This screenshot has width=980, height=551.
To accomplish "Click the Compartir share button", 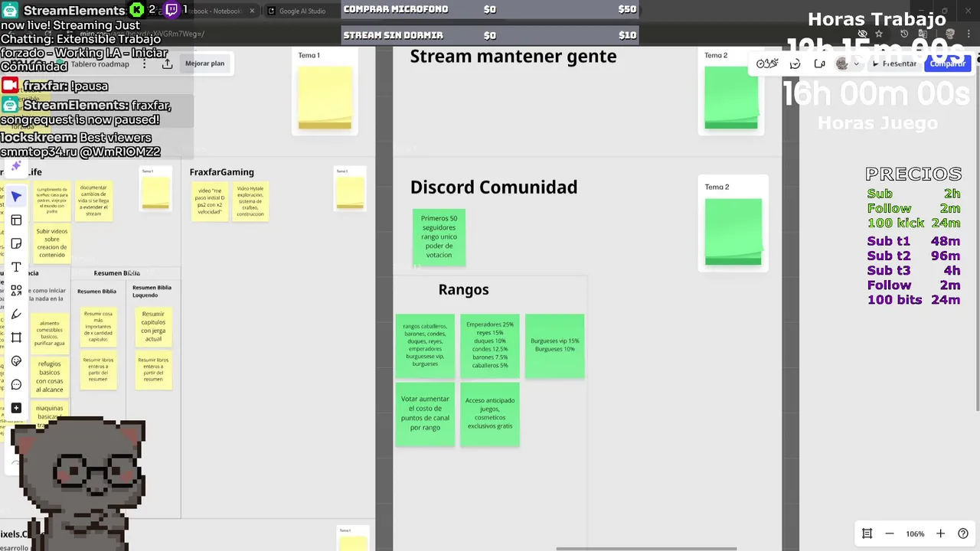I will (947, 64).
